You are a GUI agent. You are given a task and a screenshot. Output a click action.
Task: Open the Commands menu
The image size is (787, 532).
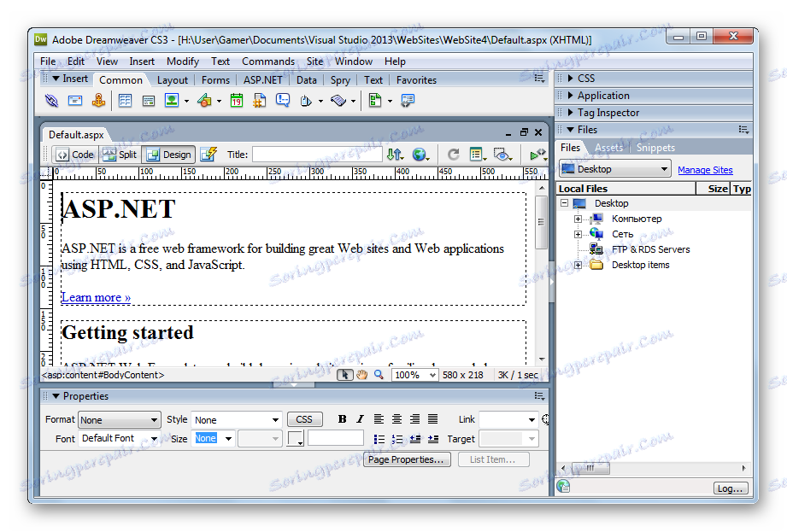(268, 61)
